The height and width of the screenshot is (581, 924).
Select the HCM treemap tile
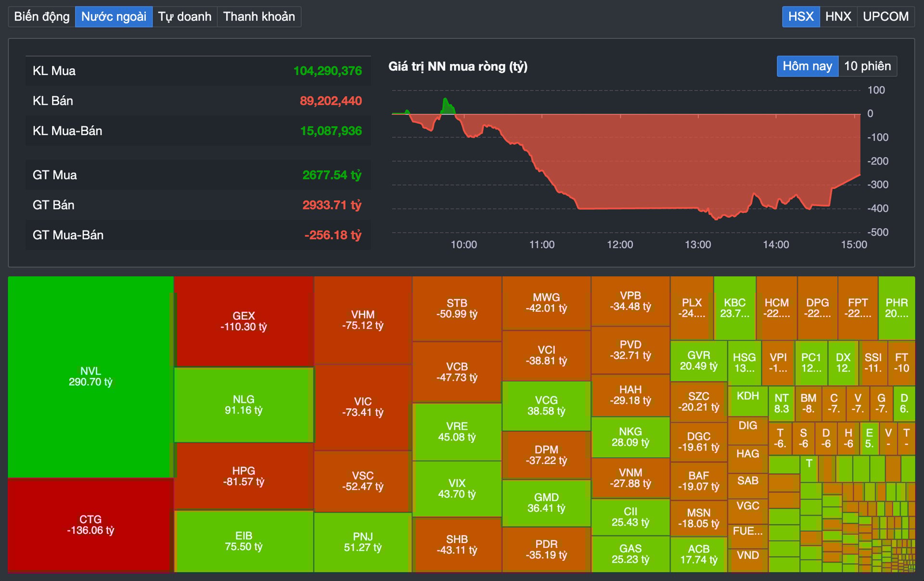click(777, 308)
